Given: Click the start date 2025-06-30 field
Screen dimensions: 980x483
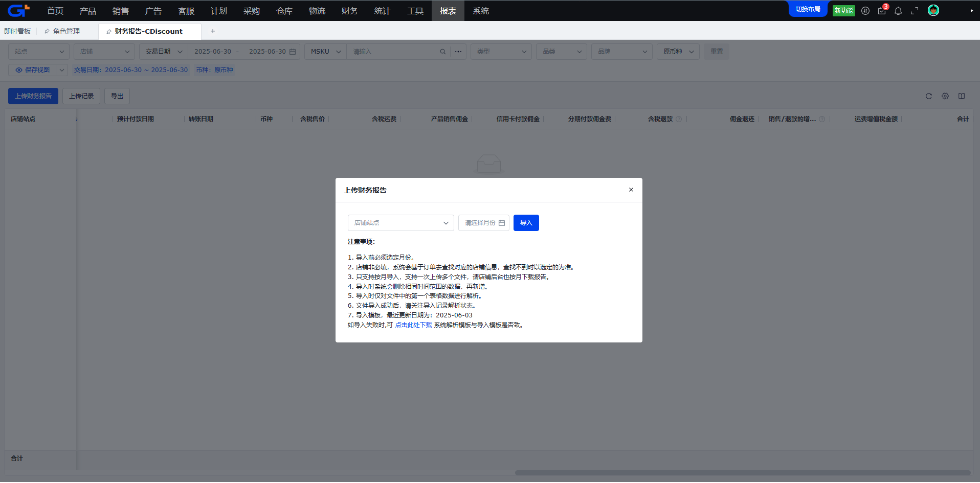Looking at the screenshot, I should pos(213,52).
